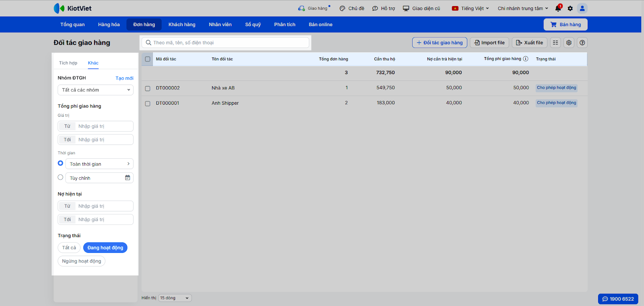
Task: Open table settings gear icon
Action: tap(569, 43)
